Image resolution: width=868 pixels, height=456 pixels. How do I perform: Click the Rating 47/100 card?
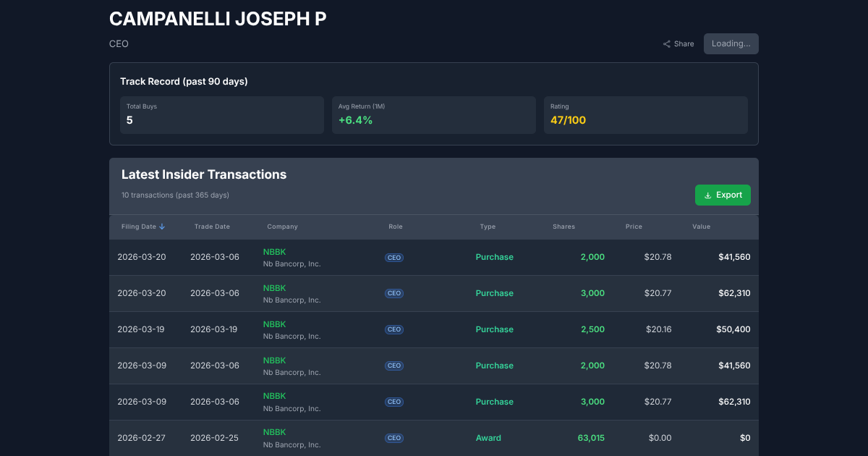645,115
